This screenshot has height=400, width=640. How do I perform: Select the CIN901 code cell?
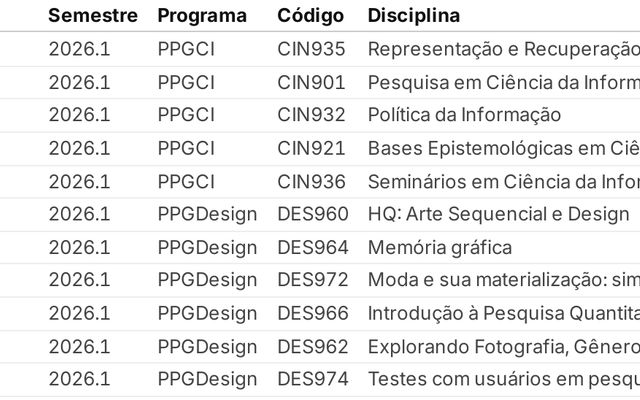311,82
